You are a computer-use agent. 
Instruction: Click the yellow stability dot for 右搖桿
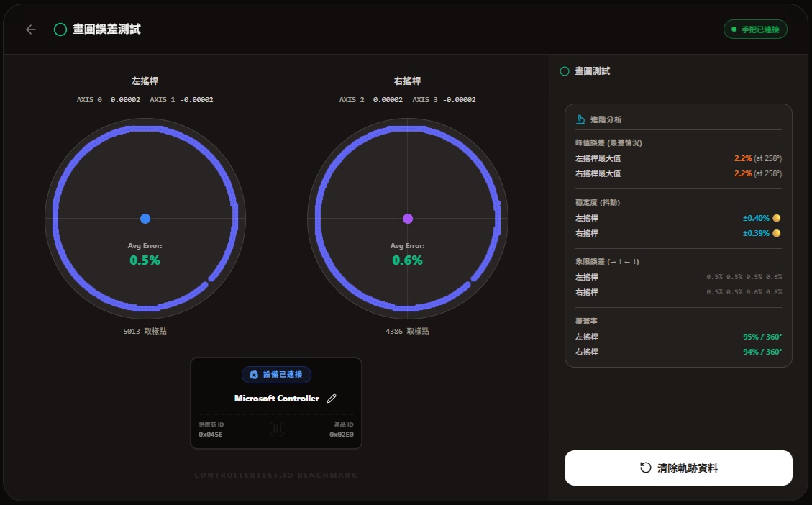click(x=777, y=233)
